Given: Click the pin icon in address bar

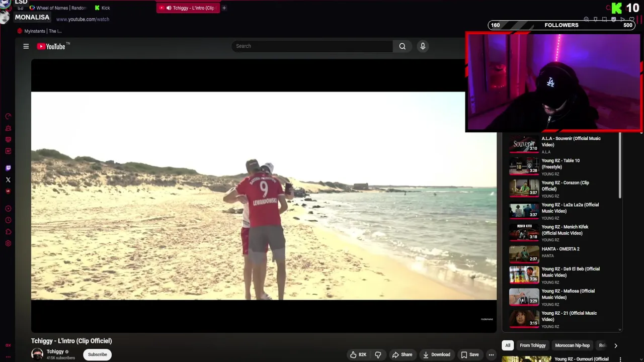Looking at the screenshot, I should (595, 19).
